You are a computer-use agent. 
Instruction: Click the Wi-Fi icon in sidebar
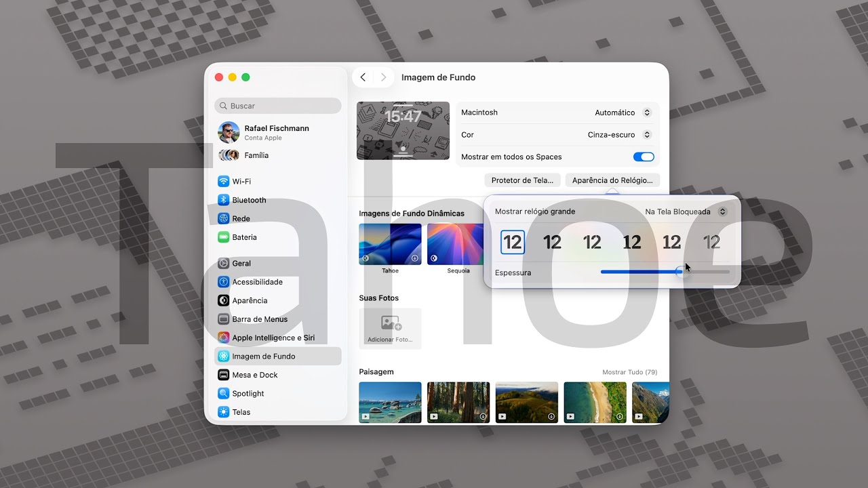click(x=223, y=181)
